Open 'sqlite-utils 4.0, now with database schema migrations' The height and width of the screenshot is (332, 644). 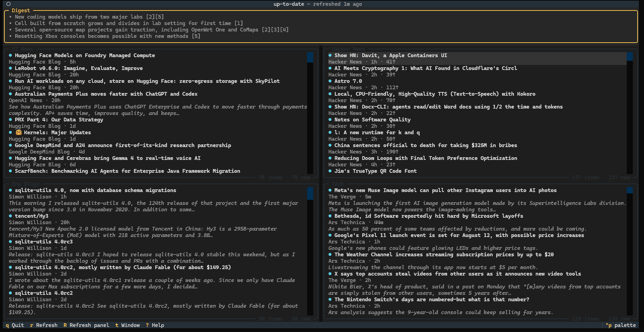(95, 190)
